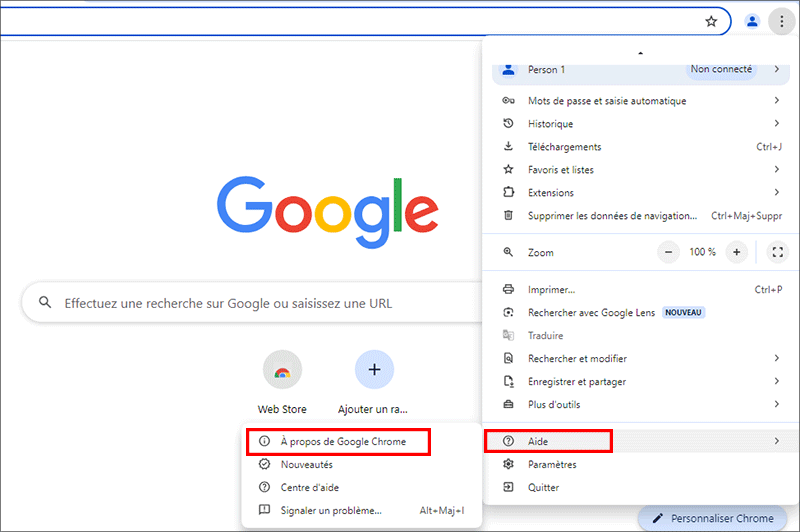Image resolution: width=800 pixels, height=532 pixels.
Task: Click the Zoom magnifier icon
Action: click(x=508, y=252)
